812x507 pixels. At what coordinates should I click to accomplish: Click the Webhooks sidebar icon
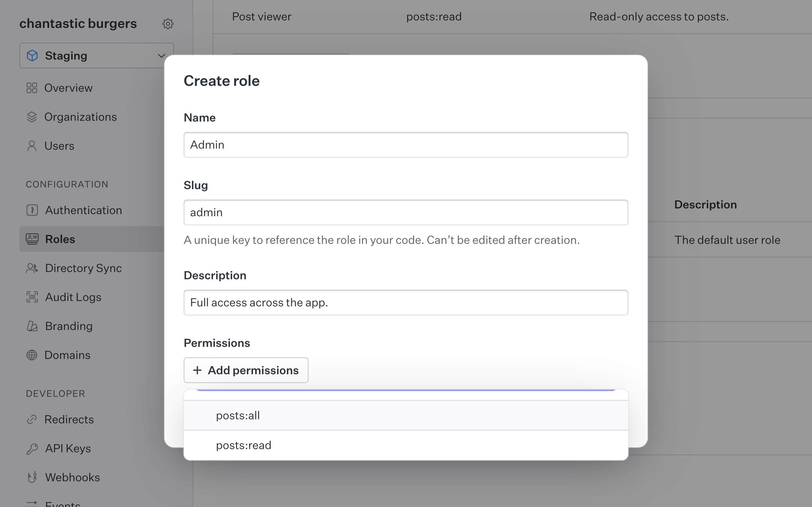tap(32, 477)
